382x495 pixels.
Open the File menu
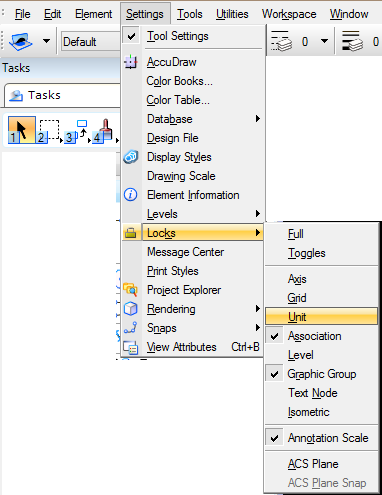click(x=22, y=14)
